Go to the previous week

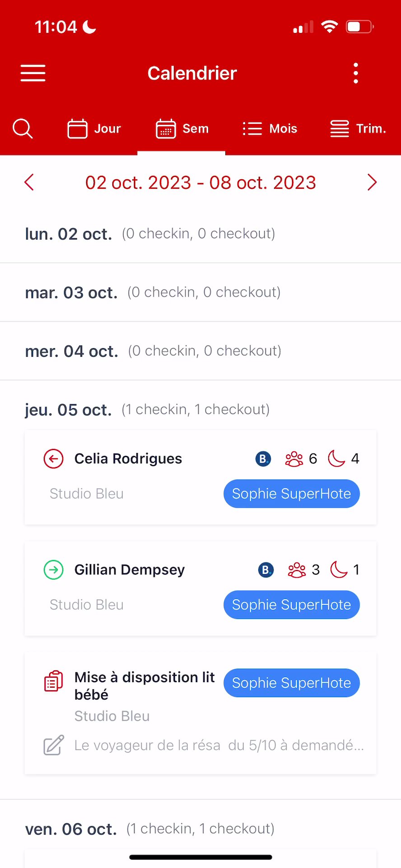(29, 183)
